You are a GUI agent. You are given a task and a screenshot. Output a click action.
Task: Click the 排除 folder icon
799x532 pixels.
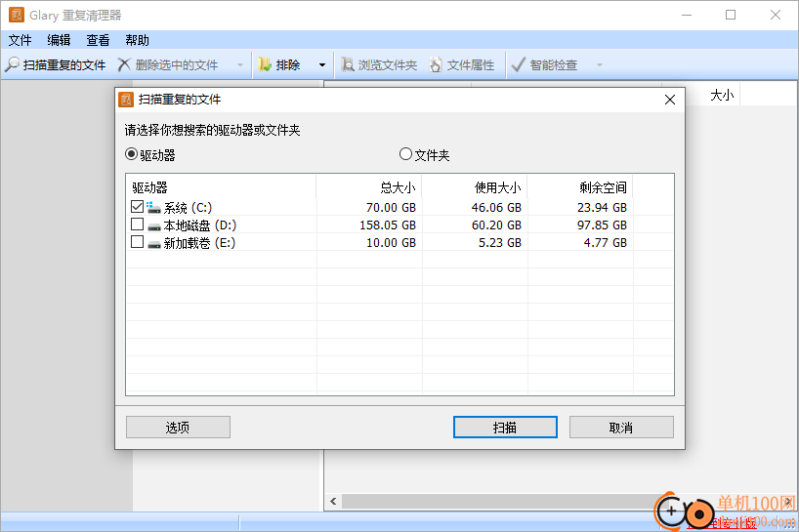tap(265, 64)
